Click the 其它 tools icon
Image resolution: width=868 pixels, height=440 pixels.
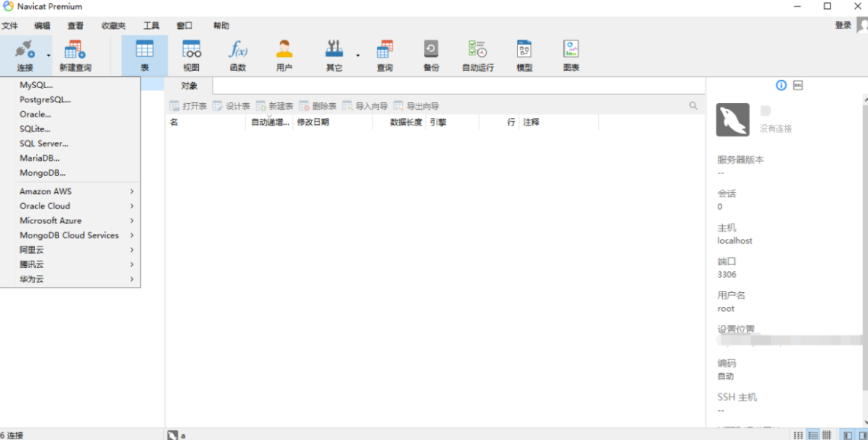point(333,49)
